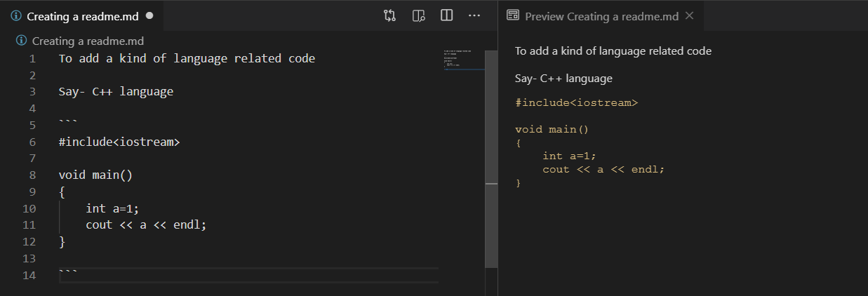Click the preview heading 'To add a kind of language related code'
The height and width of the screenshot is (296, 868).
(613, 51)
